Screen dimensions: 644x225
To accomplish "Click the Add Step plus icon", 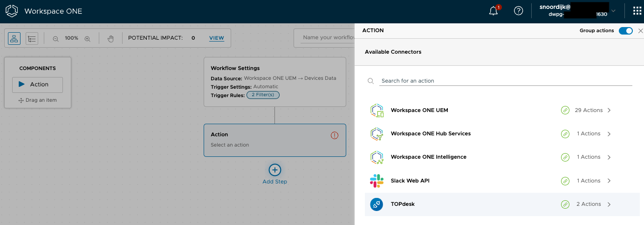I will coord(275,170).
